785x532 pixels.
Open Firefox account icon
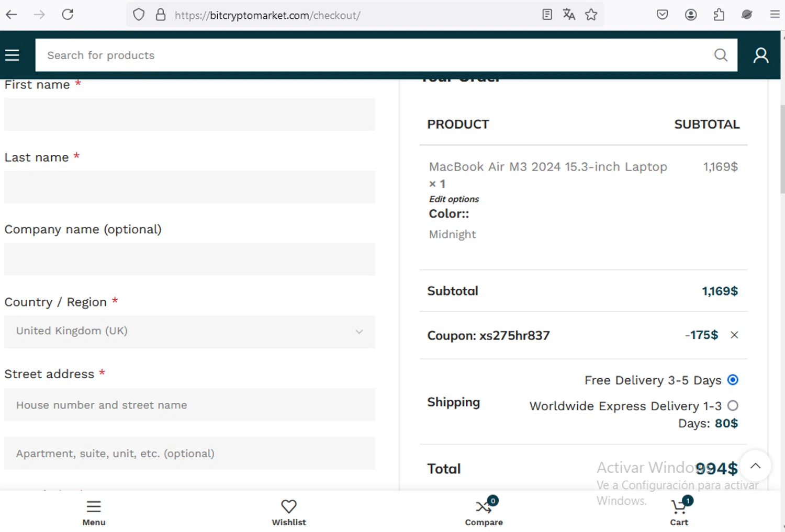coord(691,15)
